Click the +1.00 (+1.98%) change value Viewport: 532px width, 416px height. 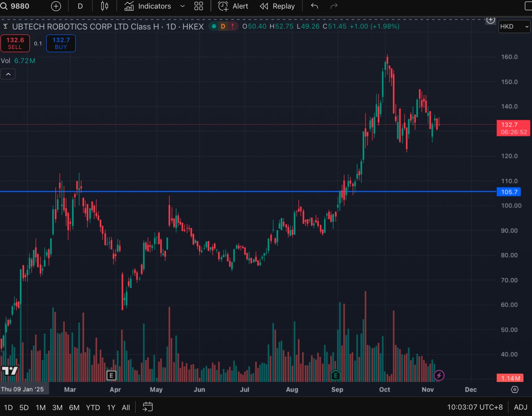[x=375, y=26]
